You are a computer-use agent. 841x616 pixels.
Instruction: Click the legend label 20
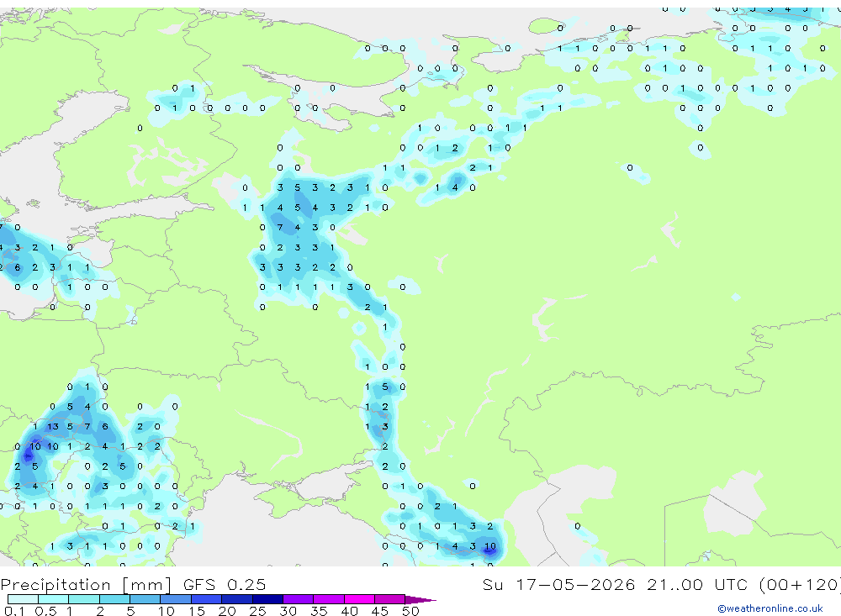[x=227, y=611]
